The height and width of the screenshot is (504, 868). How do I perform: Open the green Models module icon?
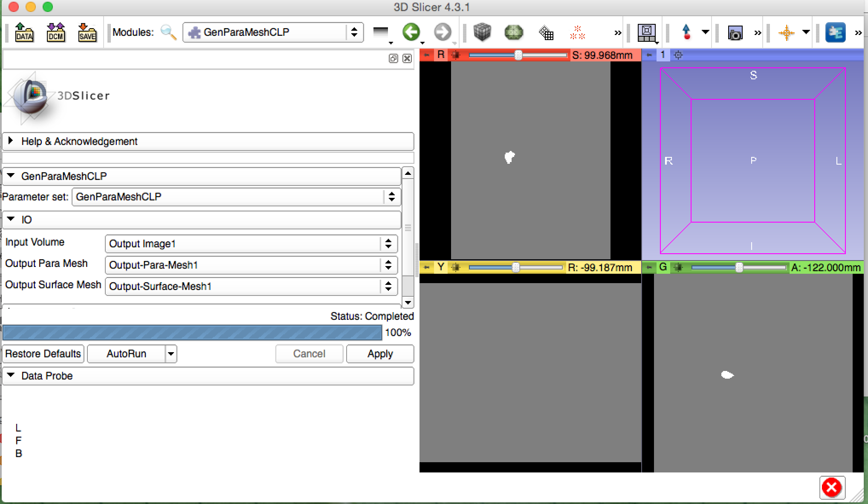click(x=513, y=32)
